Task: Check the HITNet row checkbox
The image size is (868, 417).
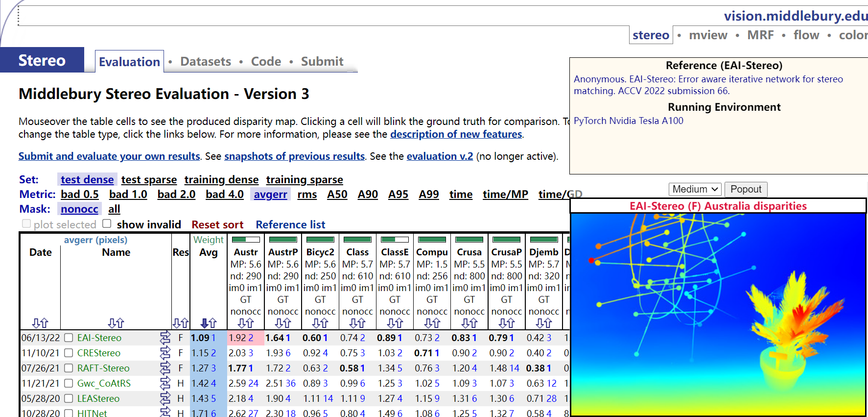Action: tap(69, 413)
